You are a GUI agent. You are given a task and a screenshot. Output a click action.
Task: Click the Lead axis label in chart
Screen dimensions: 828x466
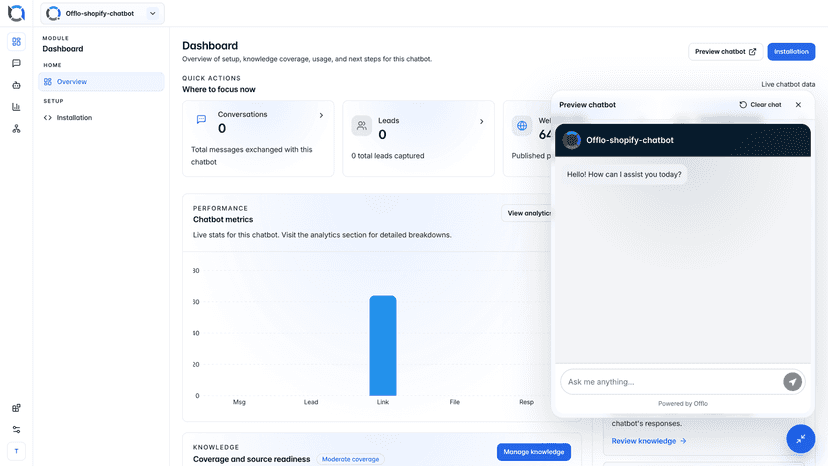311,402
